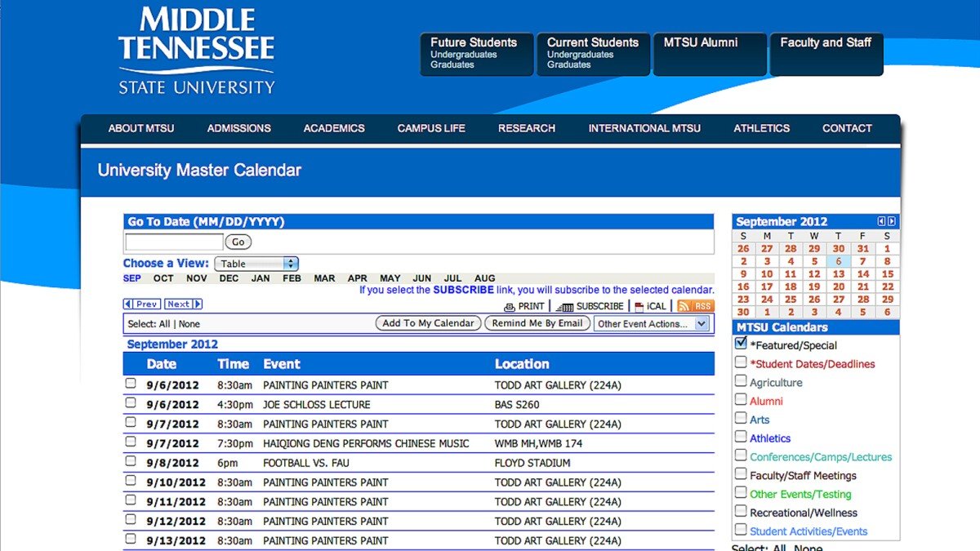Open the MTSU Alumni section
980x551 pixels.
tap(710, 54)
